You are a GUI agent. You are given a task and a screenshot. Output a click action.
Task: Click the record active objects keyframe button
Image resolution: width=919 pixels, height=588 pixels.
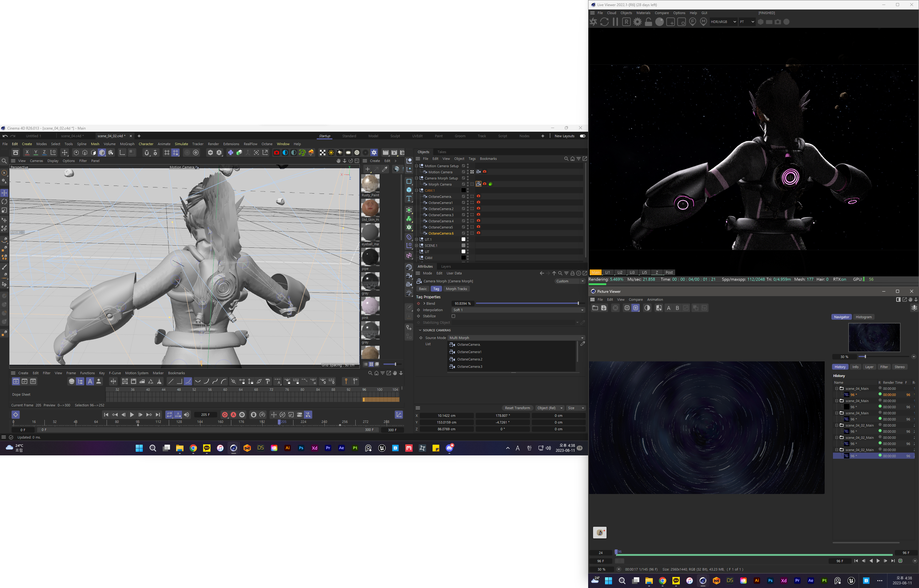[x=225, y=415]
